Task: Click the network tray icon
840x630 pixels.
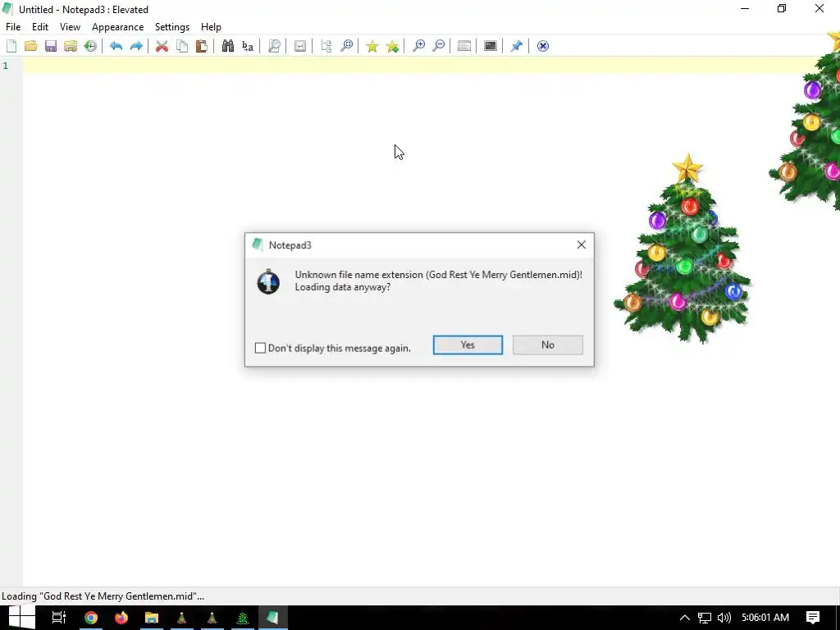Action: 705,618
